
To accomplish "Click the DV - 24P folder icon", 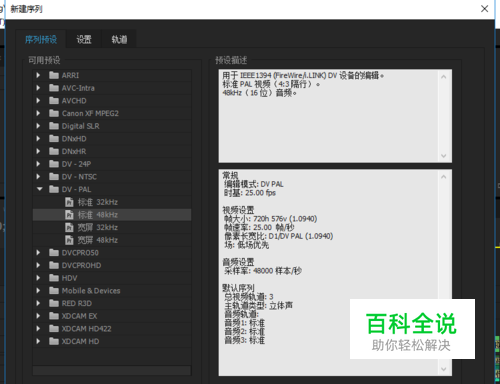I will click(54, 164).
